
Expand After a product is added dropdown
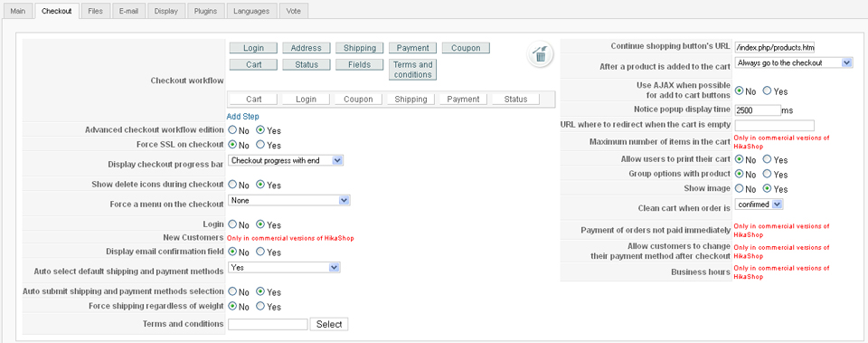tap(794, 62)
